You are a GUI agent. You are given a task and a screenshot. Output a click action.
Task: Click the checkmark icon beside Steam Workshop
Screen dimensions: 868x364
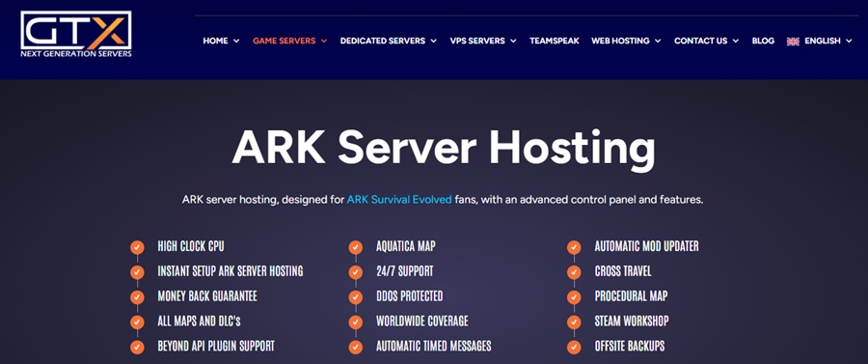point(574,322)
